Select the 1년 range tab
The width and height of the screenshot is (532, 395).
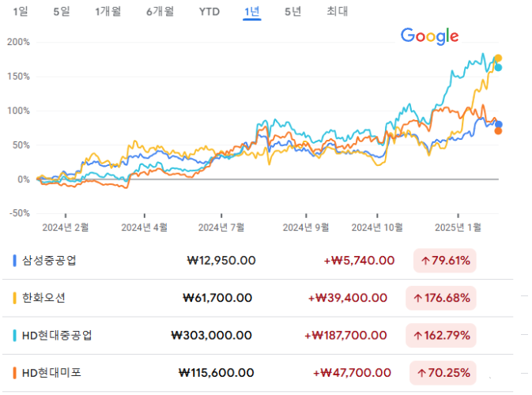[252, 11]
